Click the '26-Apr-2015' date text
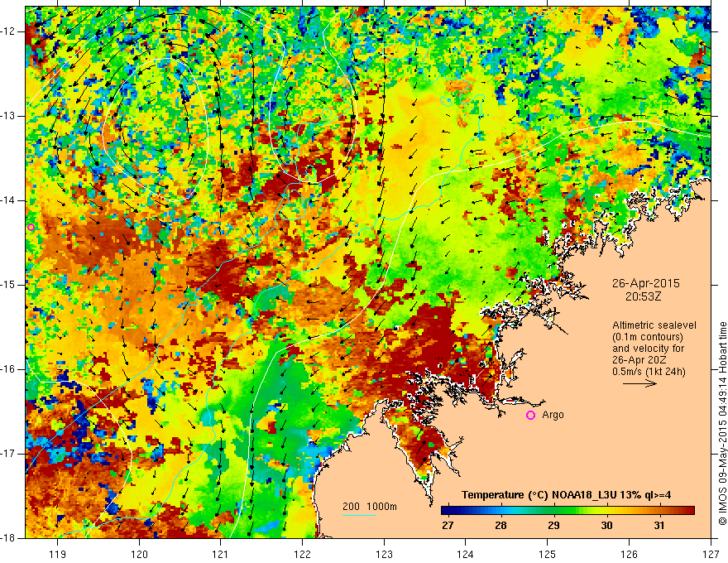 (646, 283)
